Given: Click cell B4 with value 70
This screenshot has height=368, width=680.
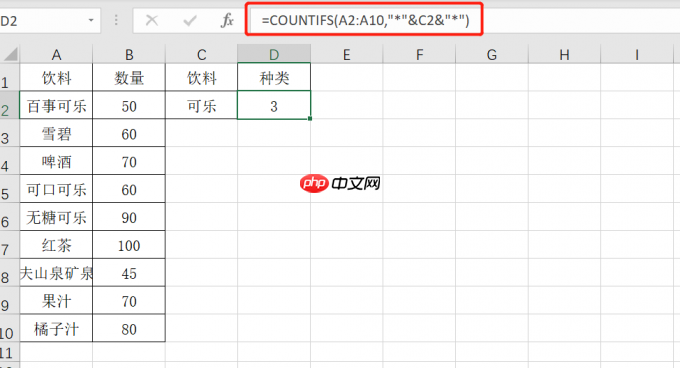Looking at the screenshot, I should click(x=129, y=161).
